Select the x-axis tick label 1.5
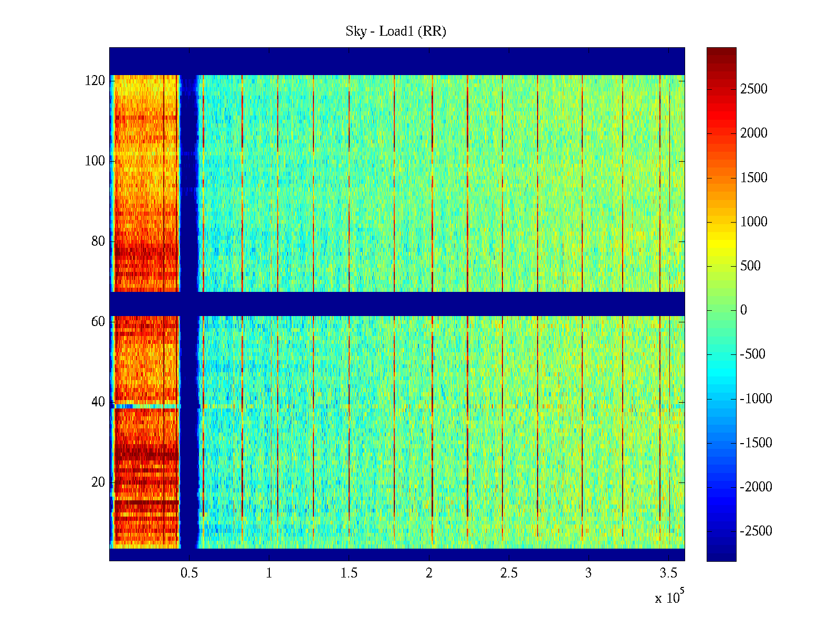The width and height of the screenshot is (840, 630). 349,573
